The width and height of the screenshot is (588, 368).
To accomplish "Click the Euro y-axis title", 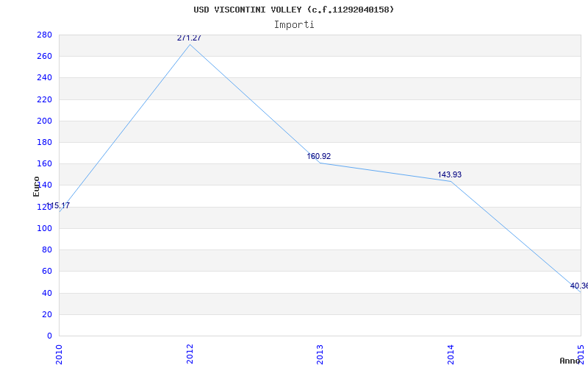I will coord(36,186).
